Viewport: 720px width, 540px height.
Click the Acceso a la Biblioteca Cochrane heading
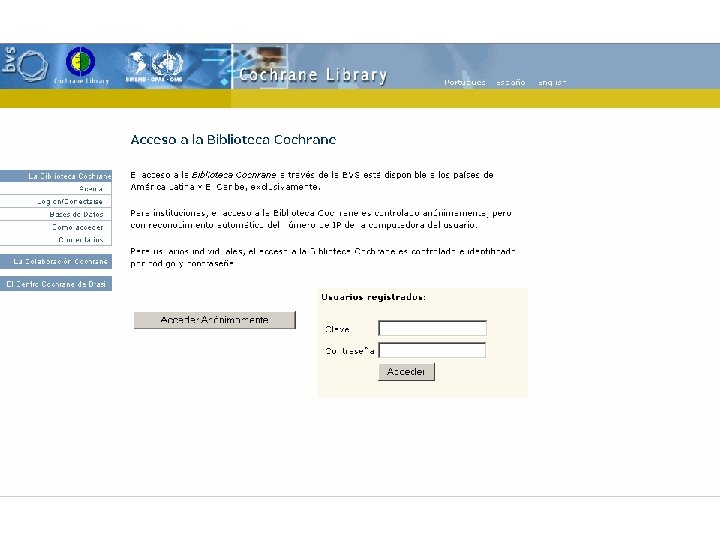coord(233,140)
